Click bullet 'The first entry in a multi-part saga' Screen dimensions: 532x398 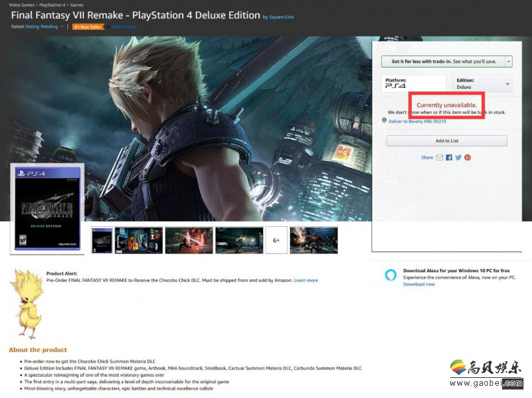click(127, 382)
